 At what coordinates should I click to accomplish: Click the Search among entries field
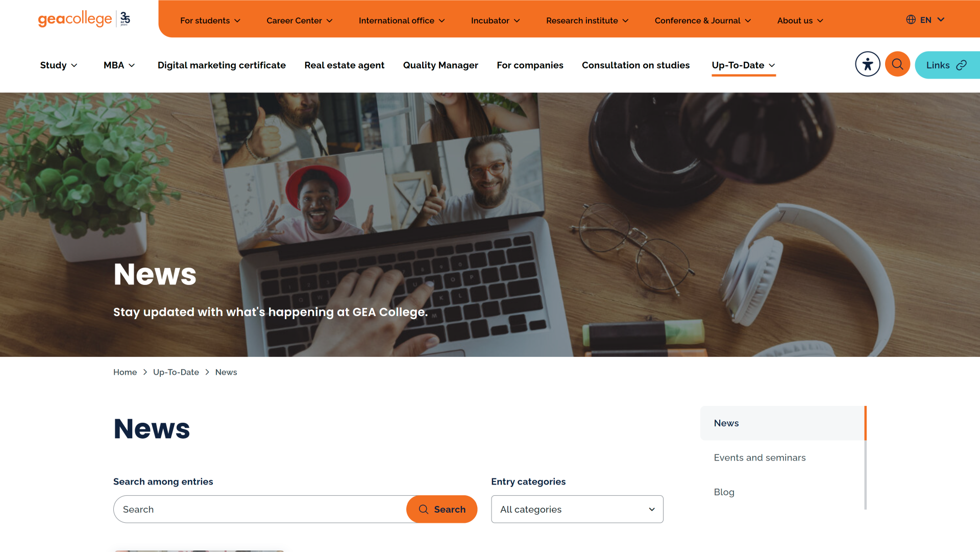point(260,510)
